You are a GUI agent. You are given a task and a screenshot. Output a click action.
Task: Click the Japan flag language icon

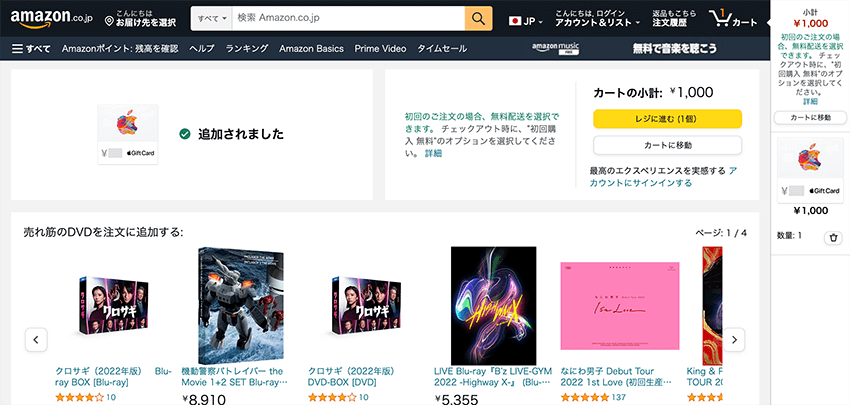point(515,21)
